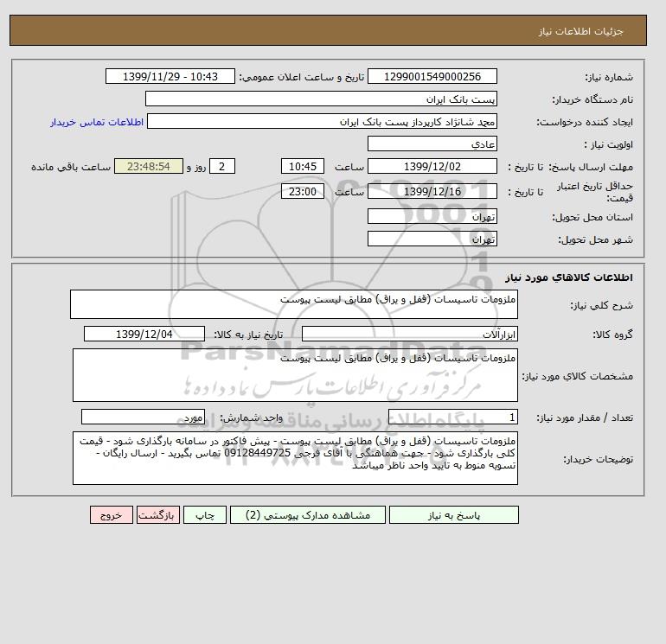
Task: Click the buyer notes توضیحات خریدار text box
Action: tap(295, 458)
